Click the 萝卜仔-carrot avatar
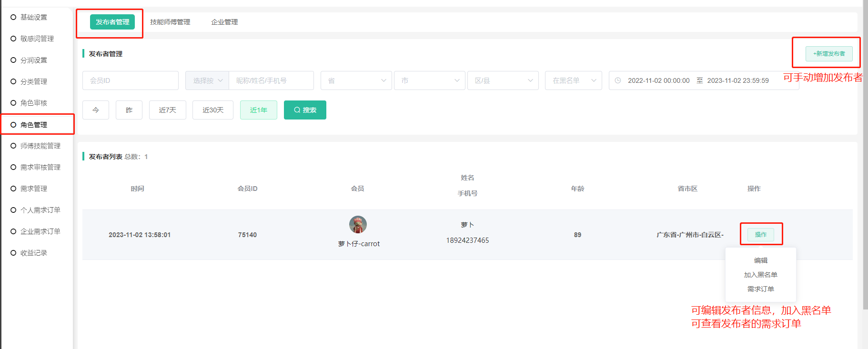This screenshot has height=349, width=868. pos(358,225)
